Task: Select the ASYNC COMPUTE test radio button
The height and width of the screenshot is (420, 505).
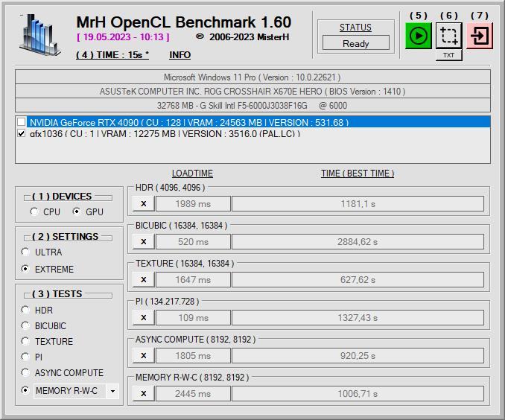Action: (x=25, y=372)
